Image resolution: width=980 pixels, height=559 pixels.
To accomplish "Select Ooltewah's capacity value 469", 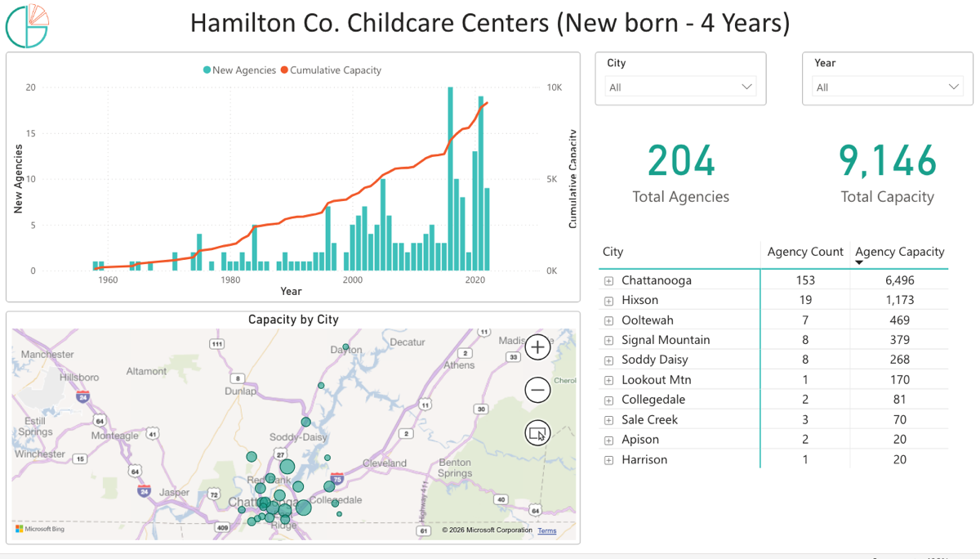I will 899,320.
